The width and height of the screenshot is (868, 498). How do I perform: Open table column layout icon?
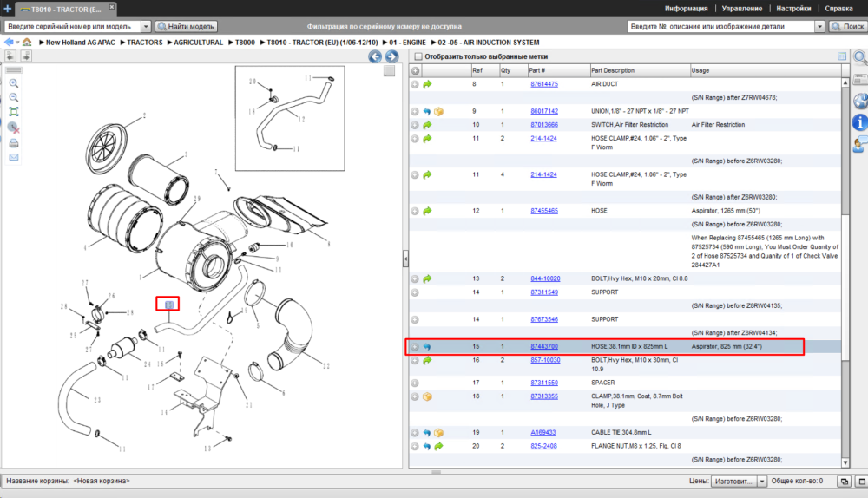[x=842, y=56]
